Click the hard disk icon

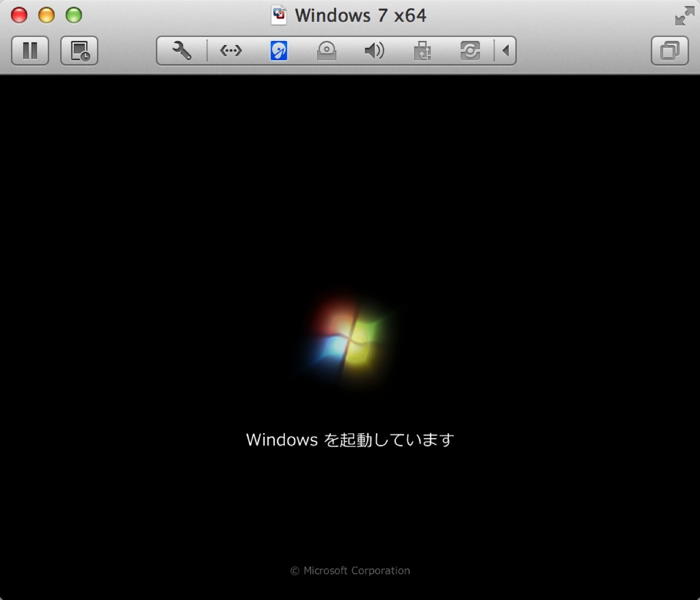(279, 51)
